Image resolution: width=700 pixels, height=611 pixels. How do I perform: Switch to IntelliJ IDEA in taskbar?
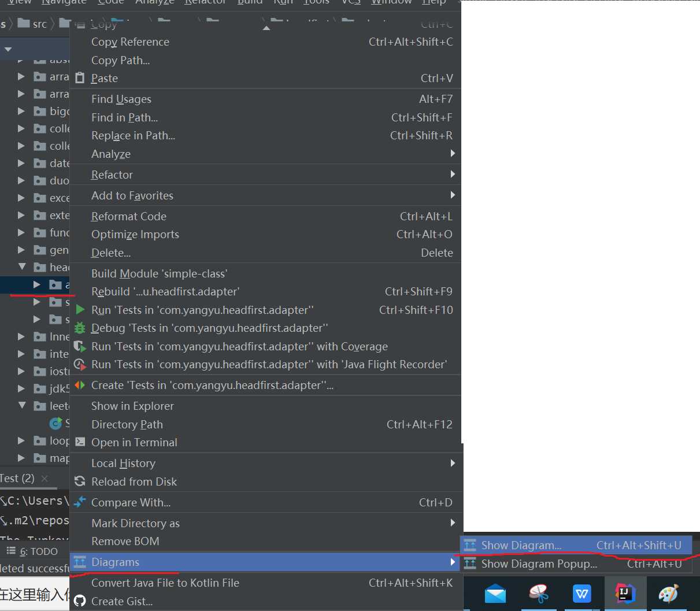point(625,593)
